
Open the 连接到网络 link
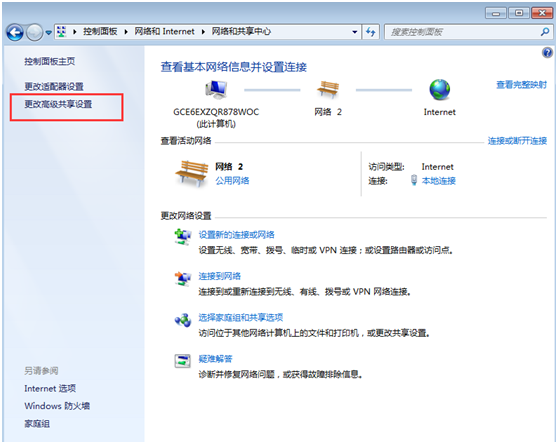220,276
